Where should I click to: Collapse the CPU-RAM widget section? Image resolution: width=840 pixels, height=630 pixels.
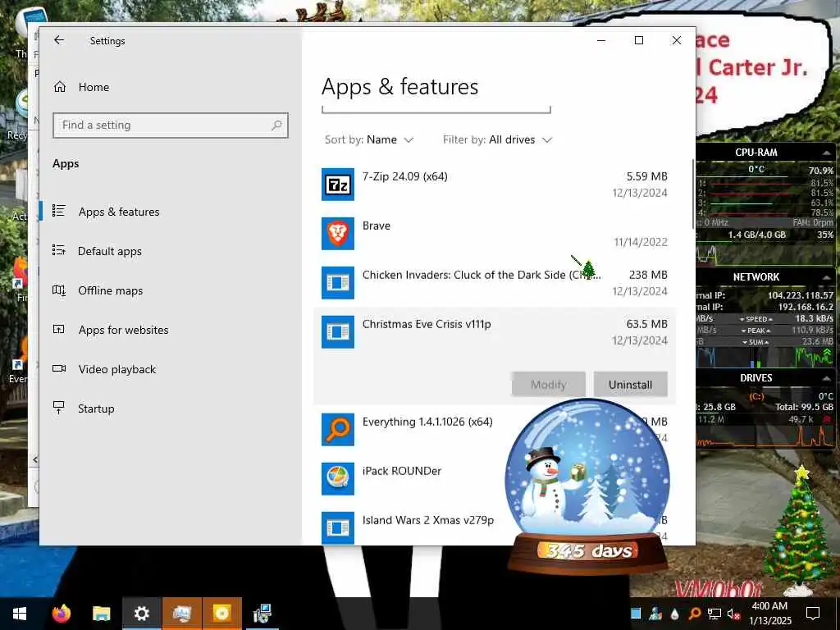point(827,153)
